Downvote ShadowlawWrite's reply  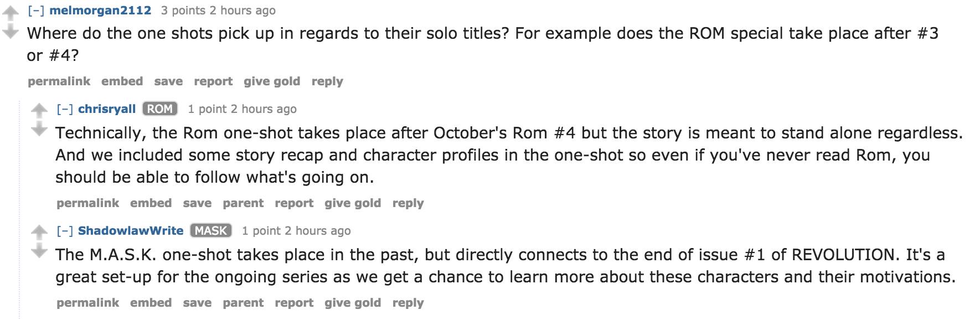pos(39,251)
